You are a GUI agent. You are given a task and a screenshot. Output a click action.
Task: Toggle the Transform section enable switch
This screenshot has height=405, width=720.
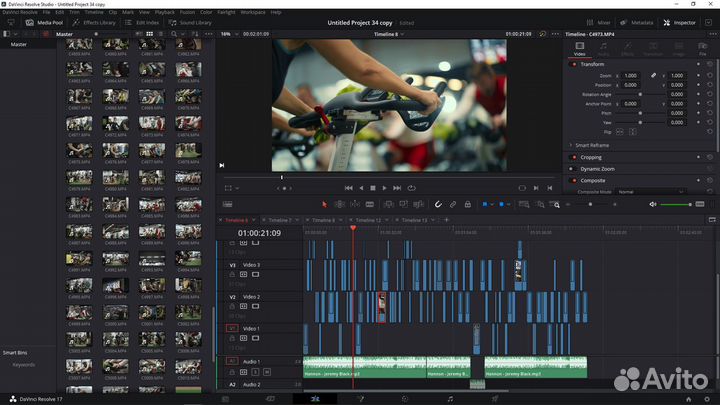click(574, 64)
